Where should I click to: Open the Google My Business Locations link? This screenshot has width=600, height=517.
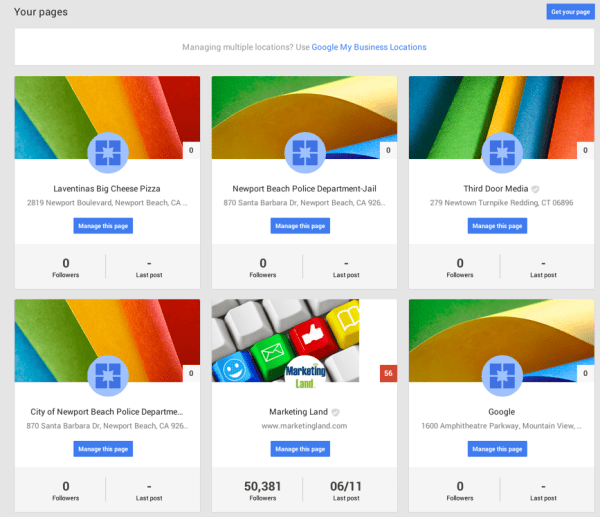tap(368, 47)
